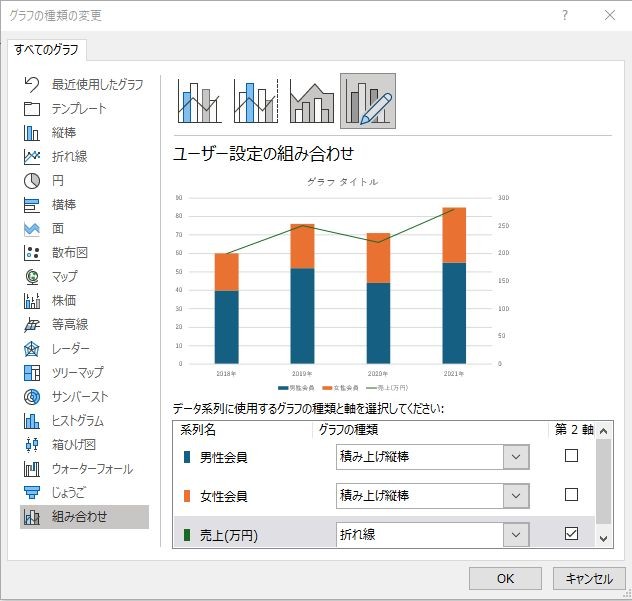
Task: Enable secondary axis for 女性会員
Action: [x=571, y=495]
